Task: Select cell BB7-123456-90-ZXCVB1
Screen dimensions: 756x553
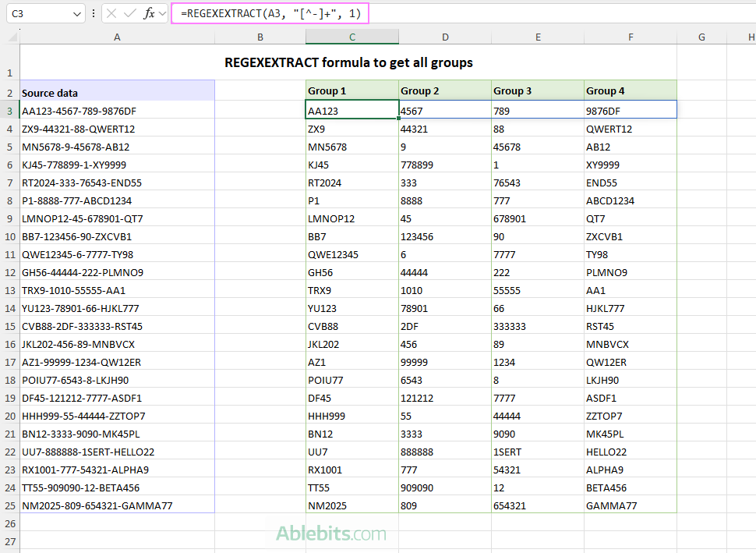Action: pos(117,236)
